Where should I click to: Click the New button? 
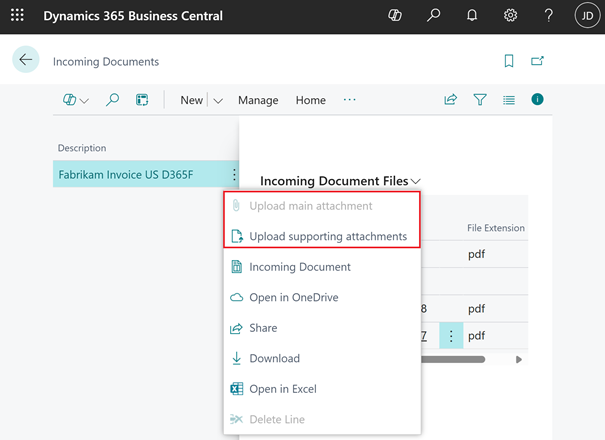coord(191,100)
